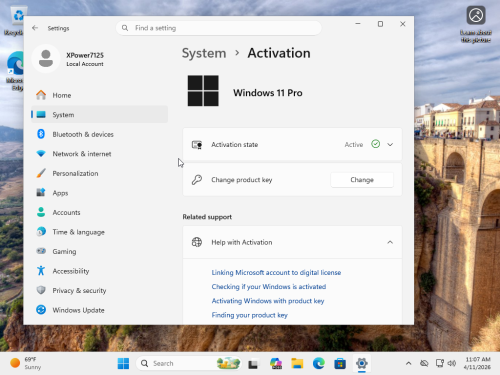Open the Start menu from taskbar
Screen dimensions: 500x375
(x=123, y=363)
